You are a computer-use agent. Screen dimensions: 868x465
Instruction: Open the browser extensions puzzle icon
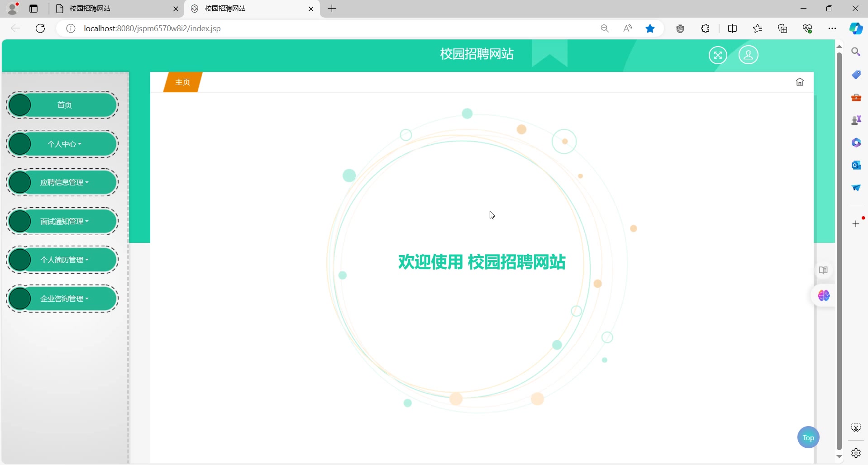(705, 28)
